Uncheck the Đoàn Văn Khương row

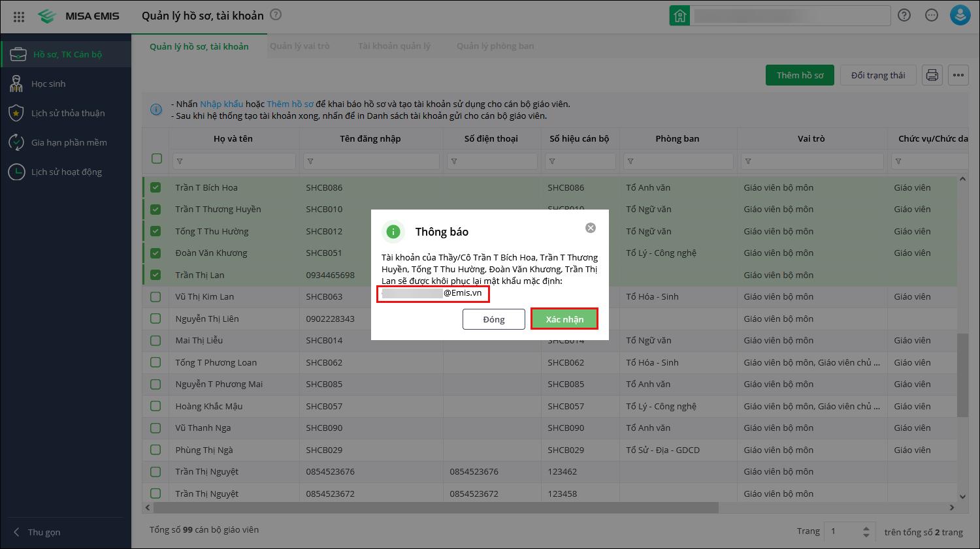click(155, 253)
